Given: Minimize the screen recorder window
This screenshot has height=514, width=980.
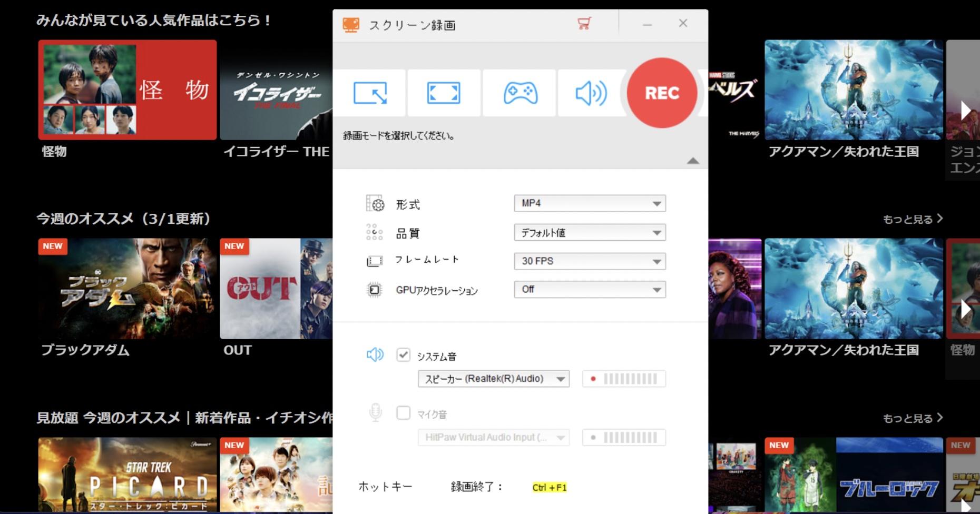Looking at the screenshot, I should [x=648, y=24].
